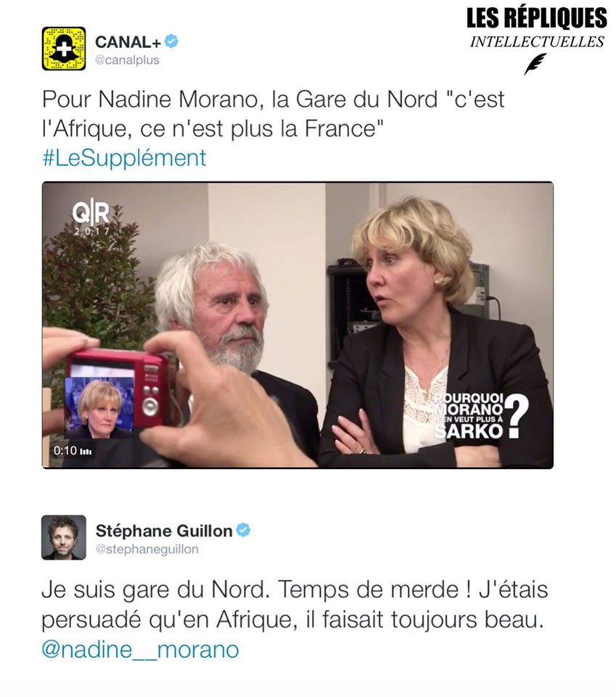
Task: Click Stéphane Guillon verified badge
Action: tap(243, 530)
